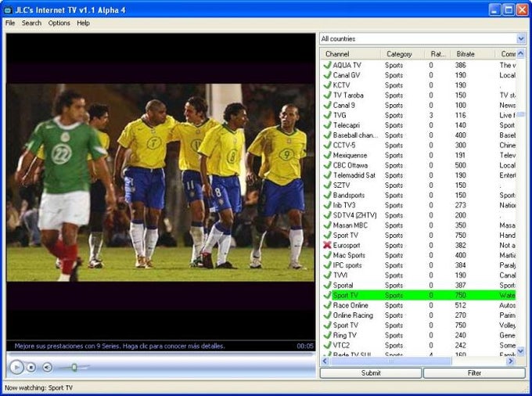
Task: Click green check icon beside TV Taroba
Action: [327, 95]
